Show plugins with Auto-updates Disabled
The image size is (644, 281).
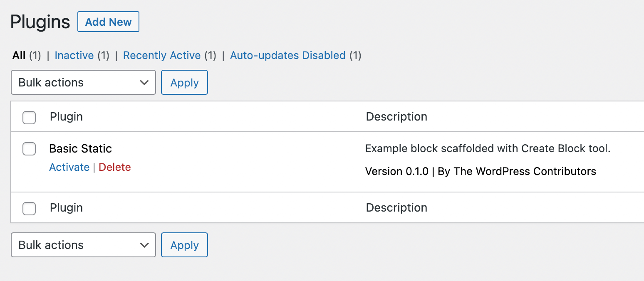click(x=288, y=55)
